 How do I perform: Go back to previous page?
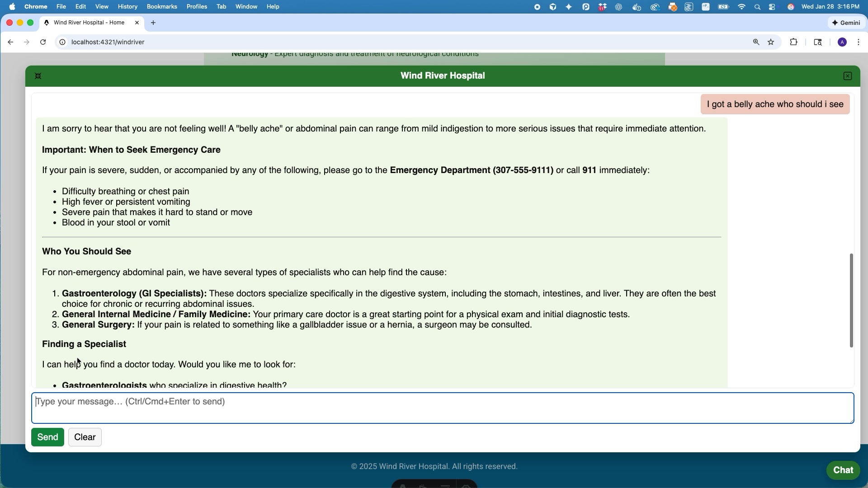pos(10,42)
